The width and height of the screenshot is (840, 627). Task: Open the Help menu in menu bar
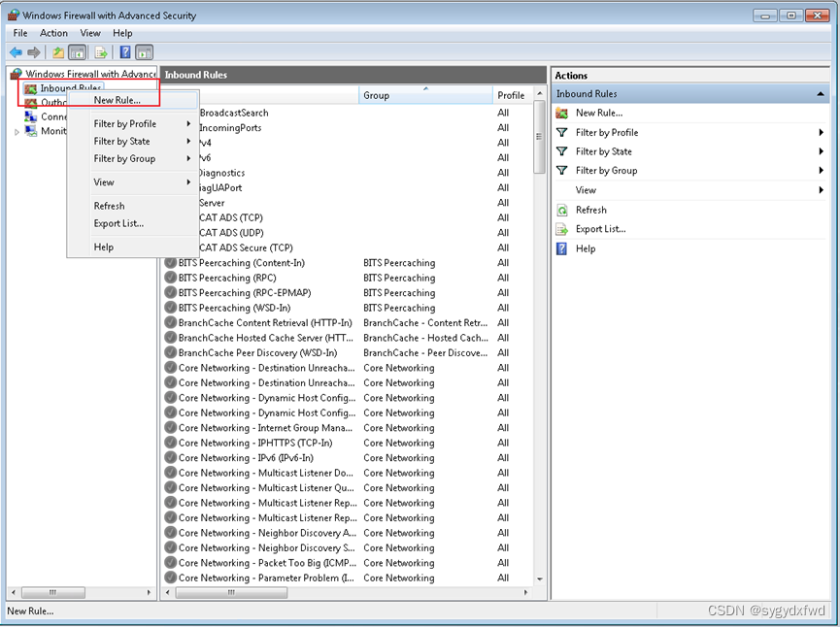pos(122,33)
